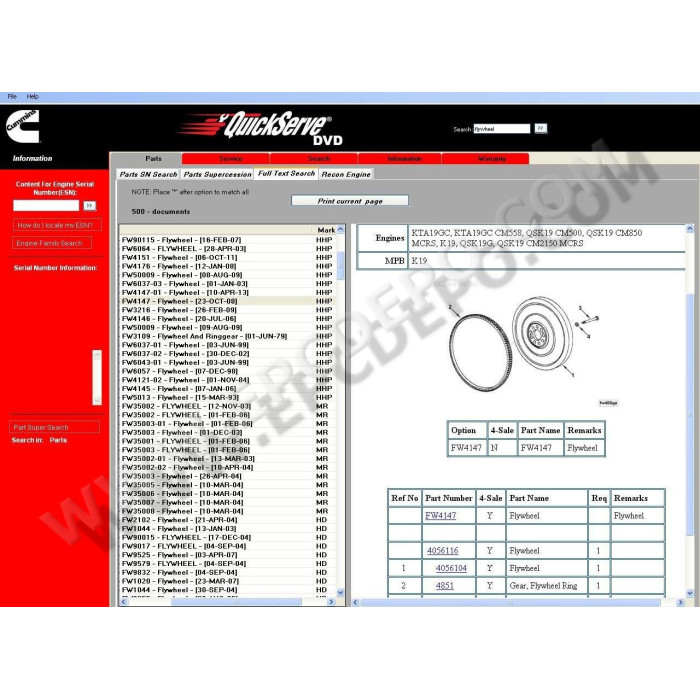This screenshot has width=700, height=700.
Task: Click the Engine Family Search button
Action: pos(50,243)
